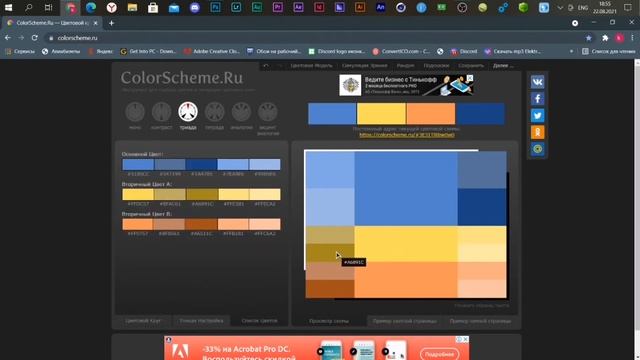The image size is (640, 360).
Task: Close the Acrobat Pro DC ad
Action: pyautogui.click(x=466, y=339)
